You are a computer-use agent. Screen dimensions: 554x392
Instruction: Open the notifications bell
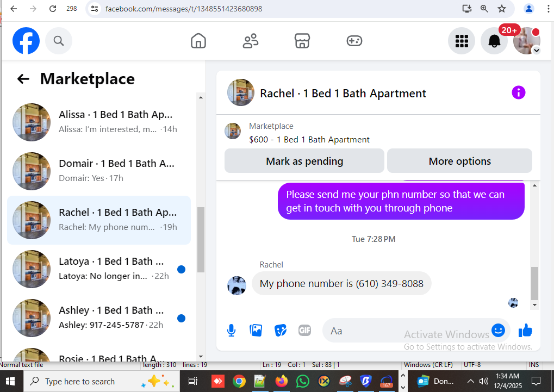pos(494,41)
